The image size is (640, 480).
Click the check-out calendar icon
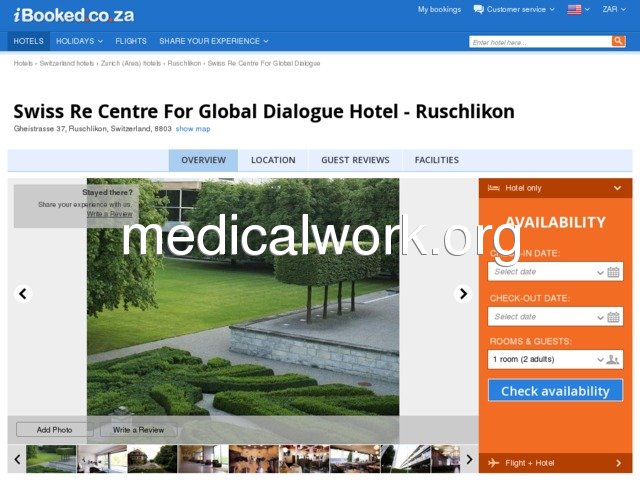(x=613, y=317)
